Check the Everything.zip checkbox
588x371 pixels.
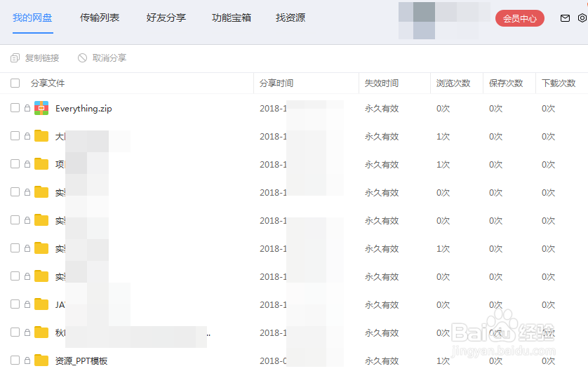click(15, 108)
